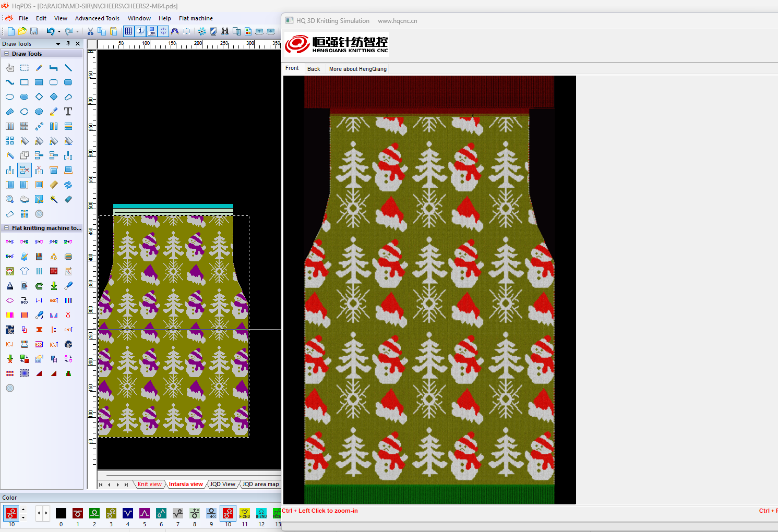This screenshot has height=532, width=778.
Task: Open file using folder toolbar icon
Action: tap(22, 31)
